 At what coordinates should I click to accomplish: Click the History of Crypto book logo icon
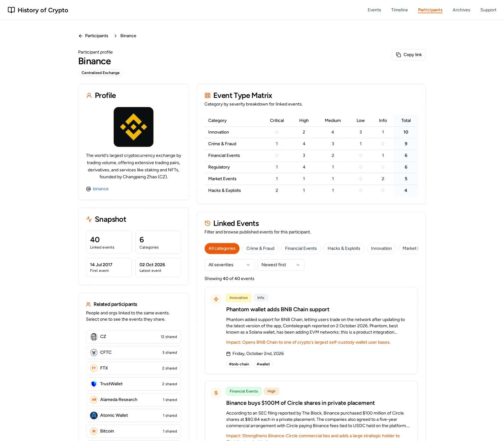(x=11, y=10)
